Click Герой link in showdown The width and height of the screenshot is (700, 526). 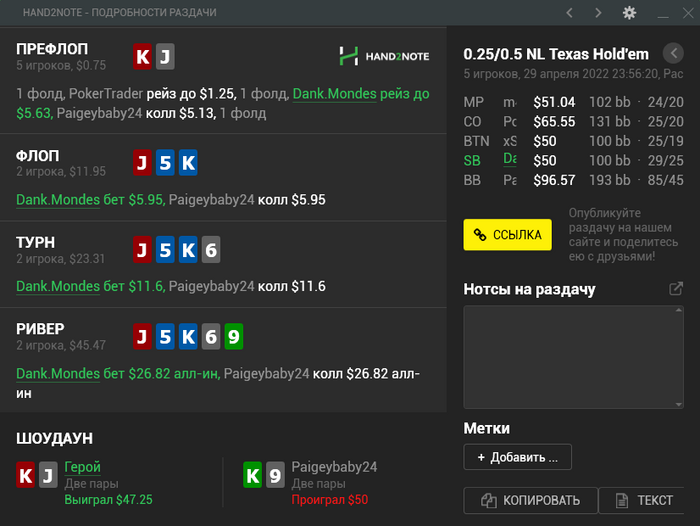tap(83, 467)
